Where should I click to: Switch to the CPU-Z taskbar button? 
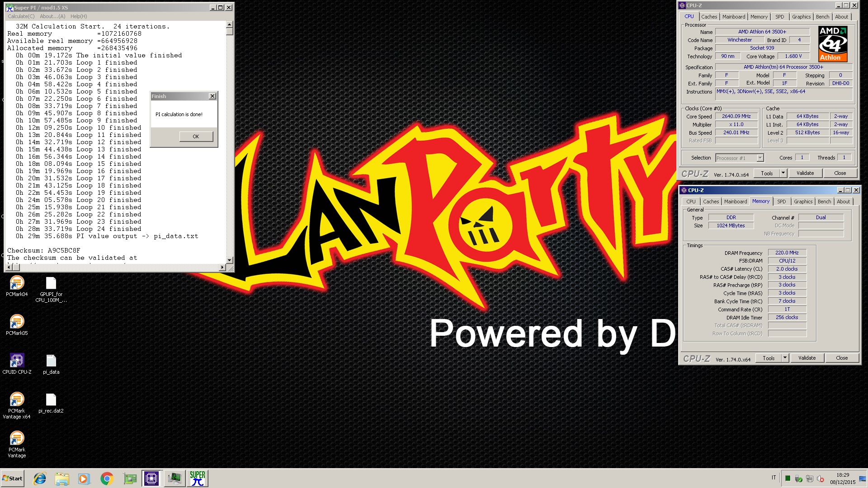pos(151,479)
